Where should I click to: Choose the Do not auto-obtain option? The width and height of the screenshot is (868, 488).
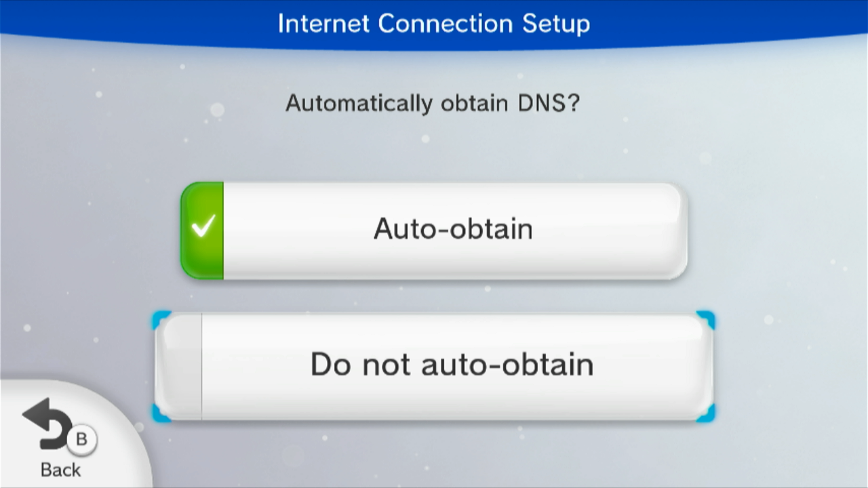pyautogui.click(x=434, y=367)
